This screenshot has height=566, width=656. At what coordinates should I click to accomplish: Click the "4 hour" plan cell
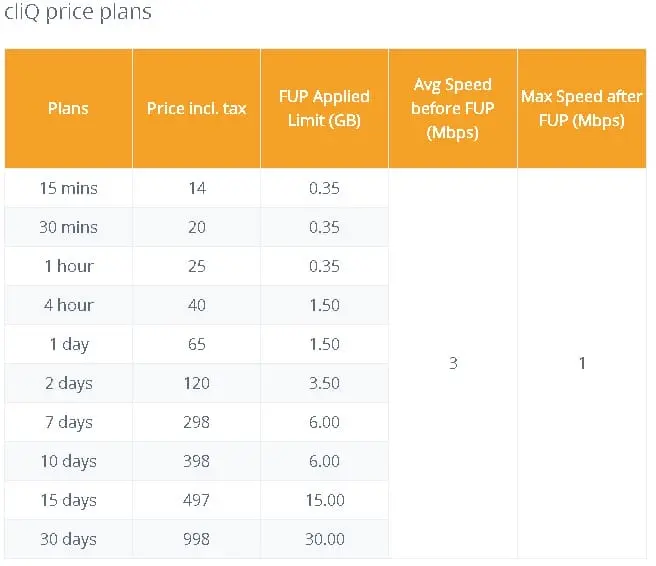(68, 305)
